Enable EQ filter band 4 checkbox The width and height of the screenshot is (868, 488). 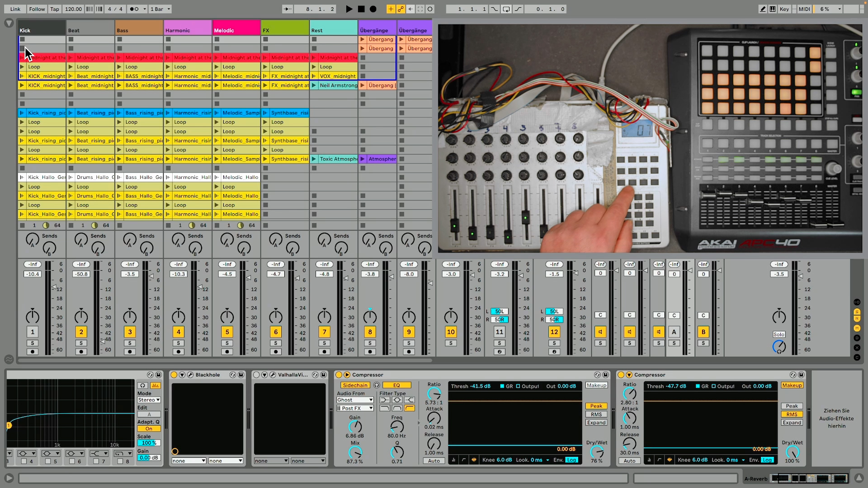click(x=24, y=461)
